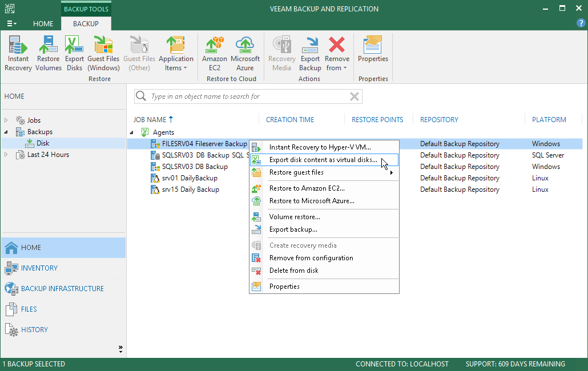Viewport: 588px width, 371px height.
Task: Open the INVENTORY view
Action: point(63,268)
